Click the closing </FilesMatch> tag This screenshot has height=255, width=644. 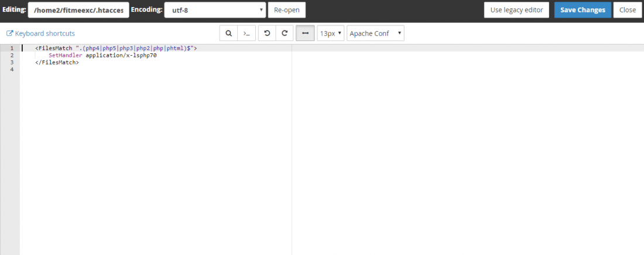pyautogui.click(x=57, y=62)
